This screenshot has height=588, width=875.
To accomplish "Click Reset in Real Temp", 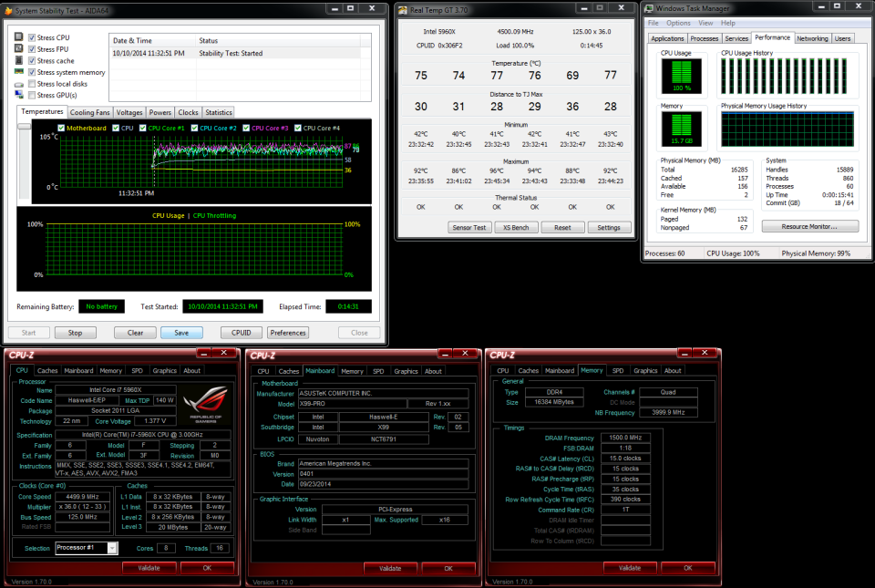I will click(x=562, y=228).
